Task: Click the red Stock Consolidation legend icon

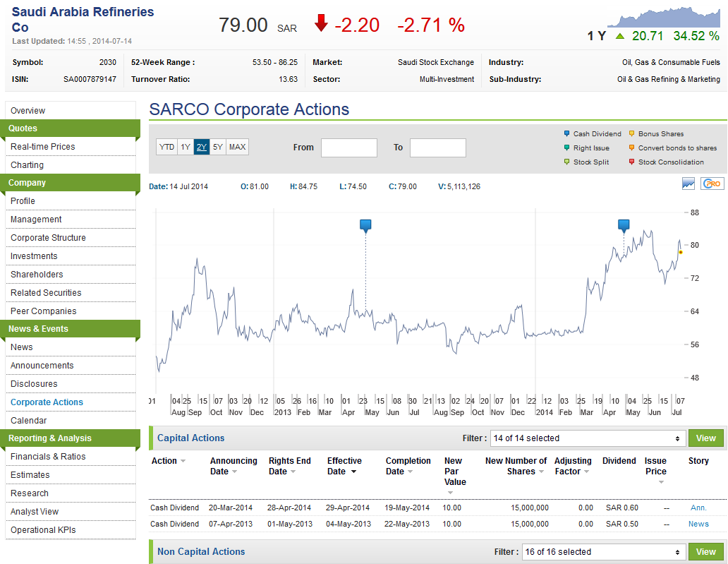Action: pyautogui.click(x=631, y=162)
